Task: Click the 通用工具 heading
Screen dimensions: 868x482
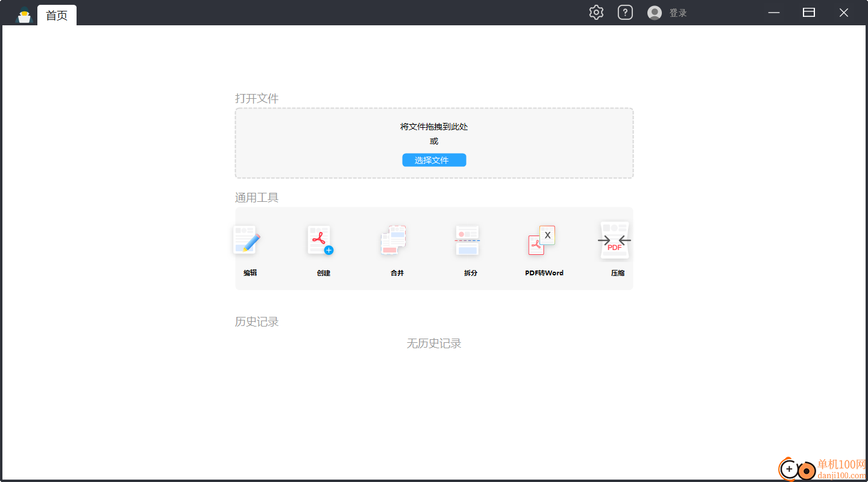Action: [x=257, y=198]
